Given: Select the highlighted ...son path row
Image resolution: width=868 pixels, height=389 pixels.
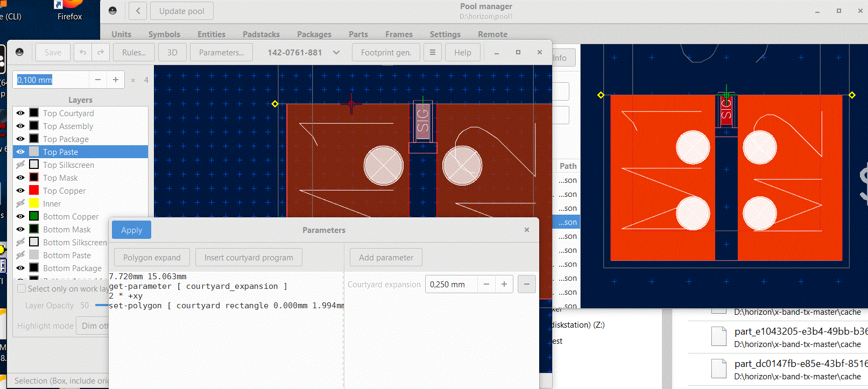Looking at the screenshot, I should point(567,222).
